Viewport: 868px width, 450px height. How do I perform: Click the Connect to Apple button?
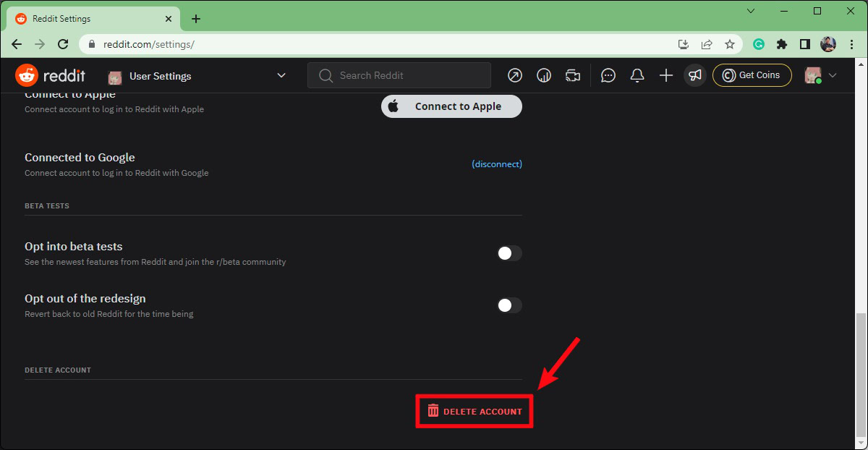pyautogui.click(x=451, y=106)
